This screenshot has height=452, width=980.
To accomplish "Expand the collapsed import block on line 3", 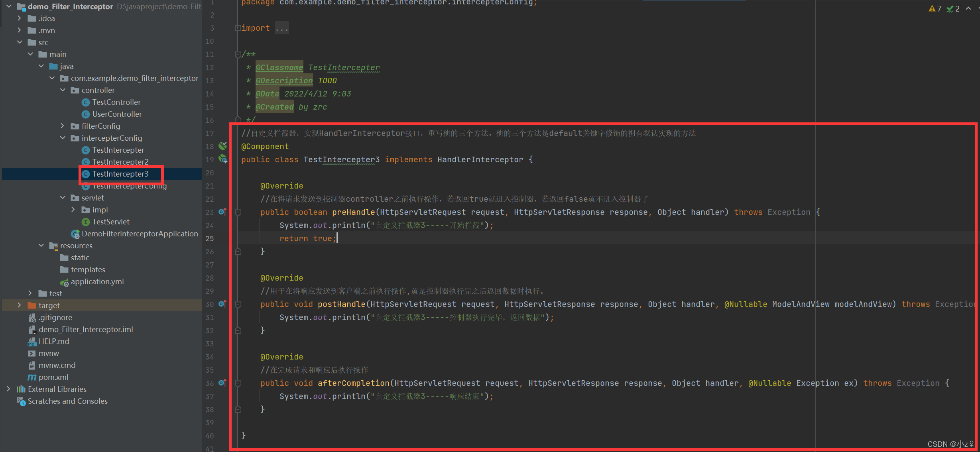I will pyautogui.click(x=238, y=28).
